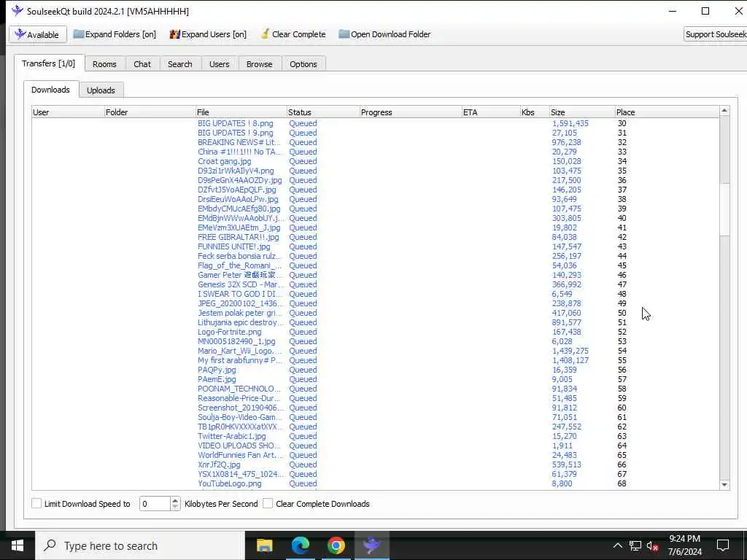The width and height of the screenshot is (747, 560).
Task: Select XnrJf2Q.jpg queued download
Action: tap(219, 464)
